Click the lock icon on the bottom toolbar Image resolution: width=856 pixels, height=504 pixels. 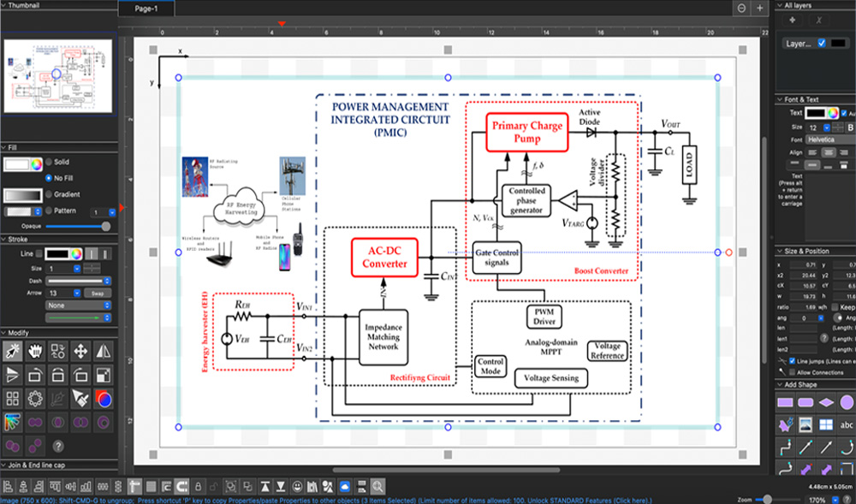[x=199, y=488]
